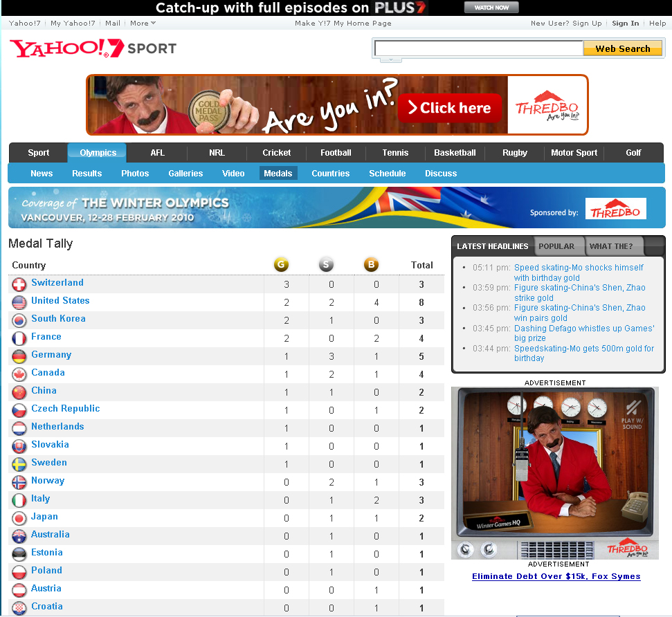Click the Canada flag icon
This screenshot has height=617, width=672.
[19, 374]
